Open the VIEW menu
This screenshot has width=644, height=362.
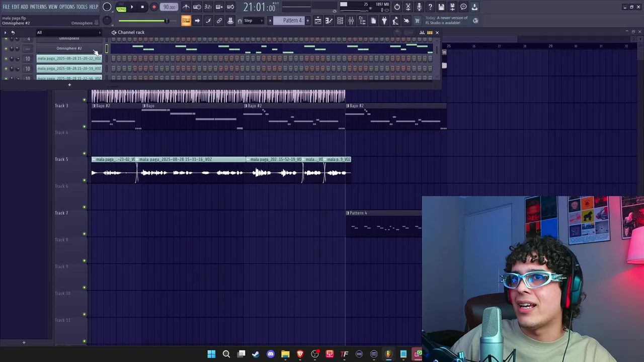53,7
